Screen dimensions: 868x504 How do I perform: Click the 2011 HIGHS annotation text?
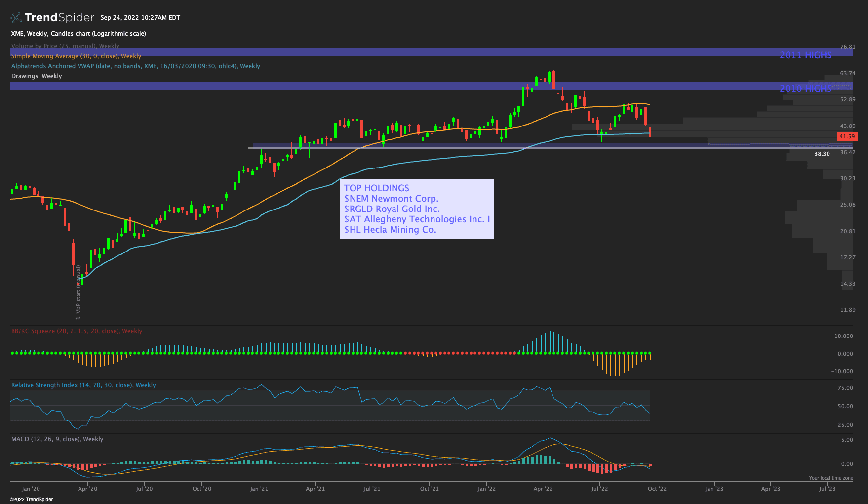(805, 55)
